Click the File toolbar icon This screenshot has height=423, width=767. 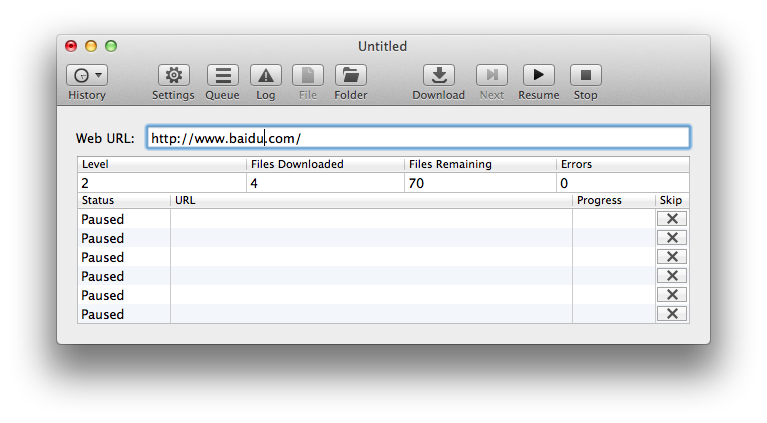point(308,75)
